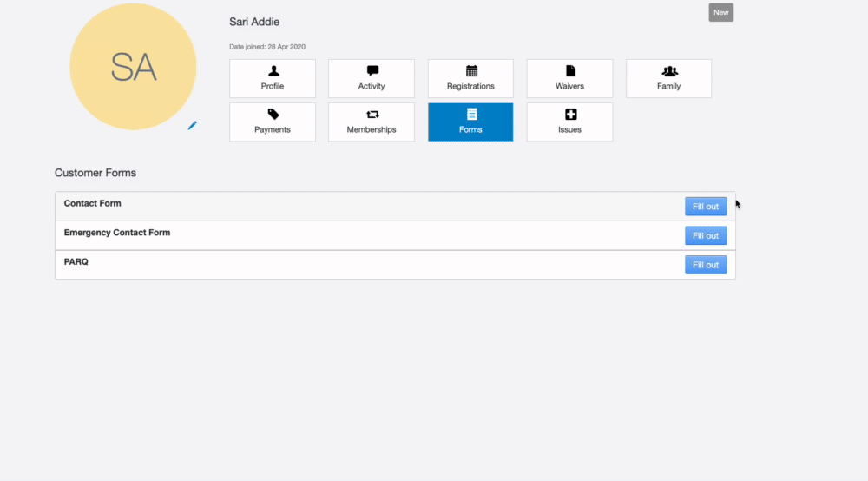
Task: Open Family via the group icon
Action: [668, 71]
